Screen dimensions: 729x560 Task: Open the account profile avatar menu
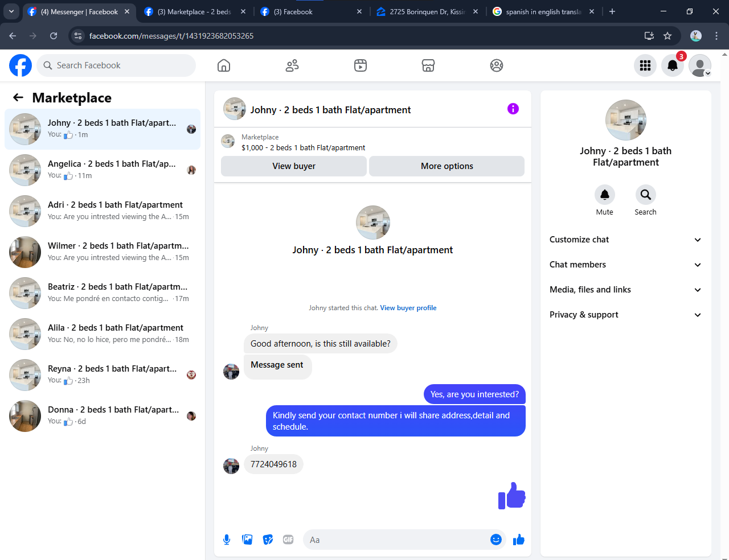pyautogui.click(x=700, y=65)
